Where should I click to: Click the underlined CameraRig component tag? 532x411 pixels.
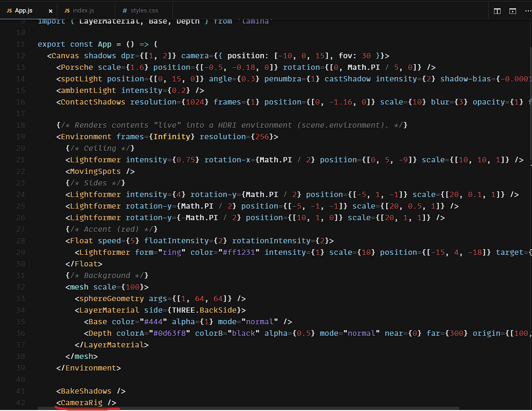(81, 402)
